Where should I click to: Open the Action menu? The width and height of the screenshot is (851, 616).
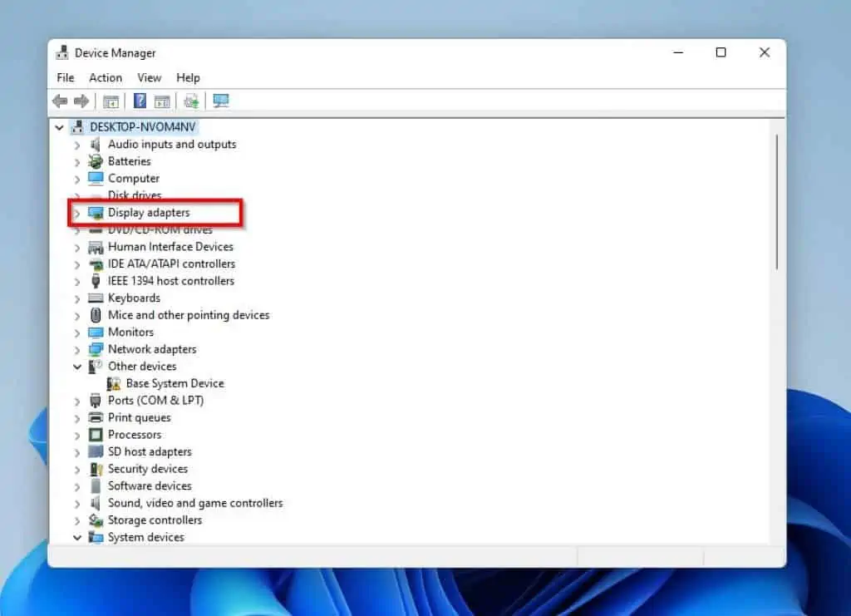106,77
